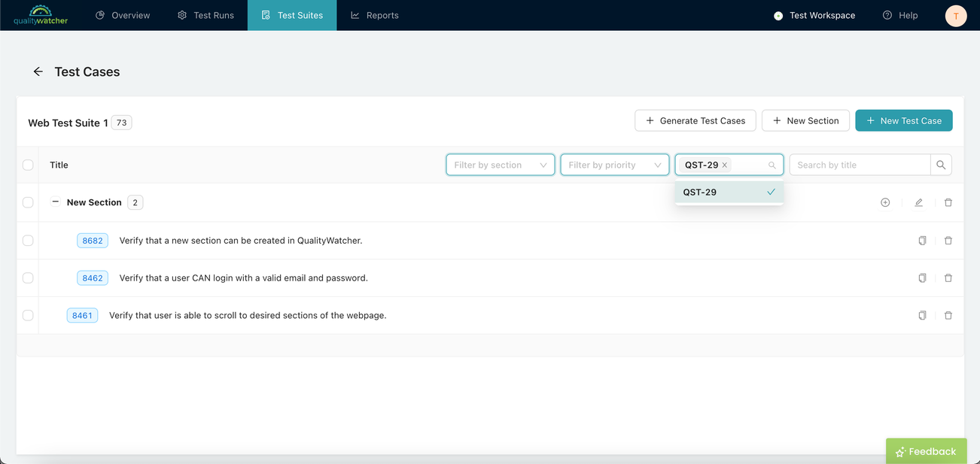Click the workspace dot icon beside Test Workspace
Screen dimensions: 980x464
coord(778,16)
